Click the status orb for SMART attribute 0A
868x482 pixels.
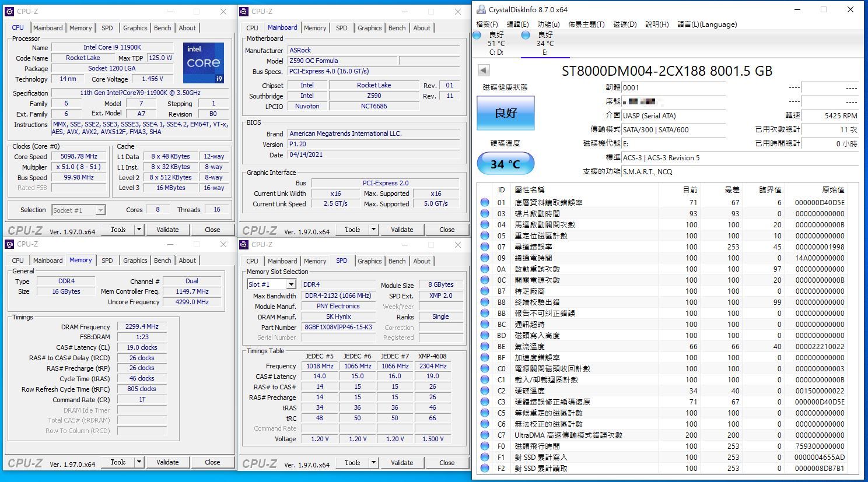click(x=485, y=269)
